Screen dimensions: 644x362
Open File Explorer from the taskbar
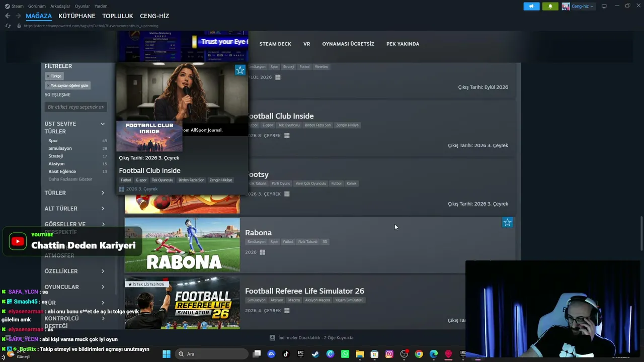click(360, 354)
